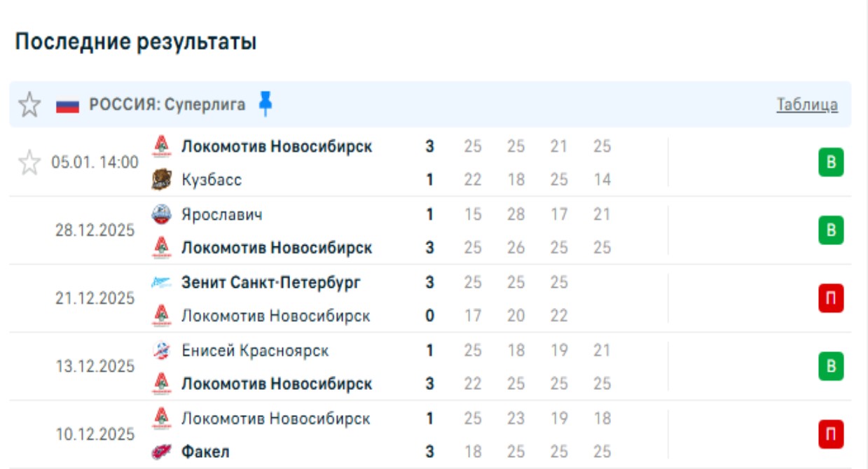Open the Таблица standings link
Screen dimensions: 868x469
(x=807, y=105)
